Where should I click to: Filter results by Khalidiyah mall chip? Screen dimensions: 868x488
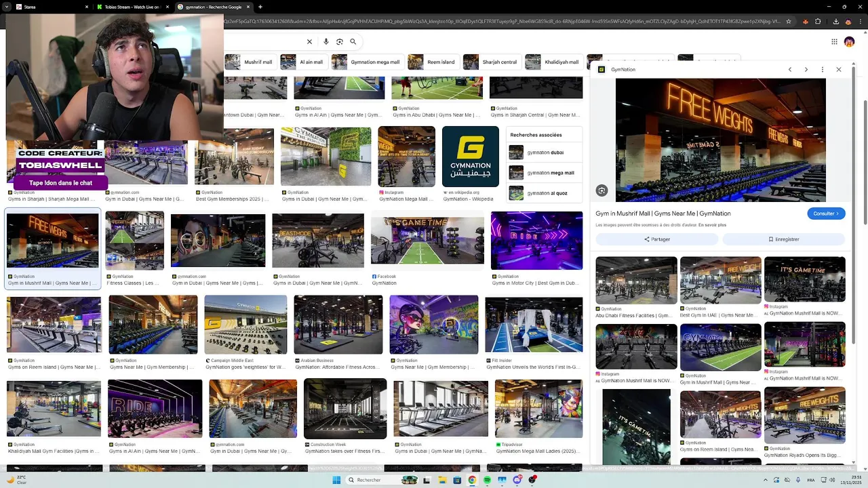(x=553, y=62)
